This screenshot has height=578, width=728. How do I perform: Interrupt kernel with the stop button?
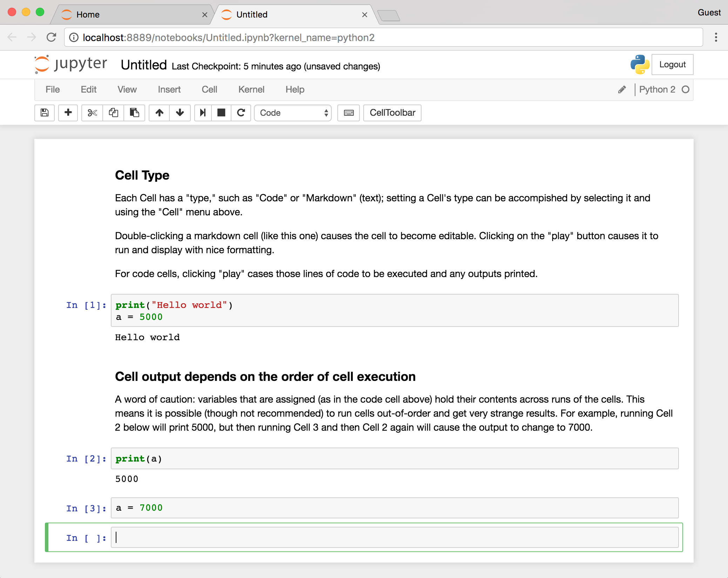(x=221, y=113)
